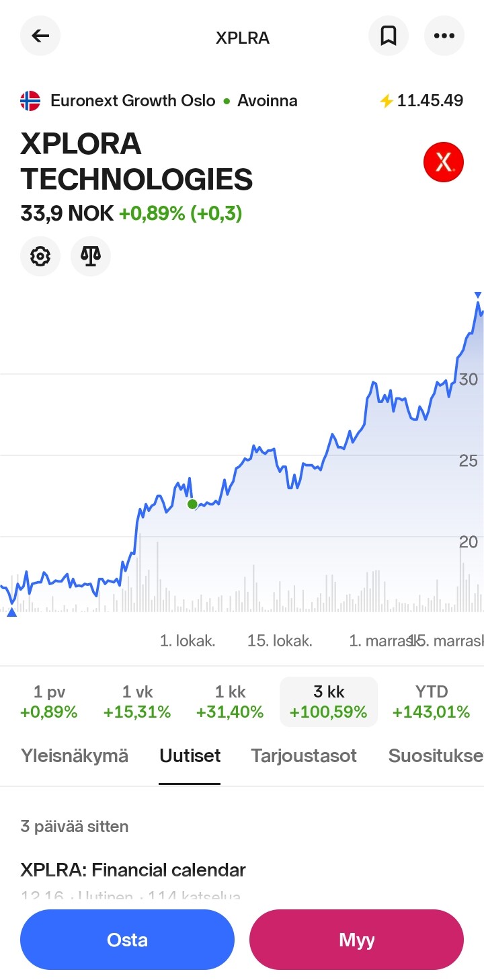
Task: Open the XPLRA: Financial calendar news
Action: point(133,870)
